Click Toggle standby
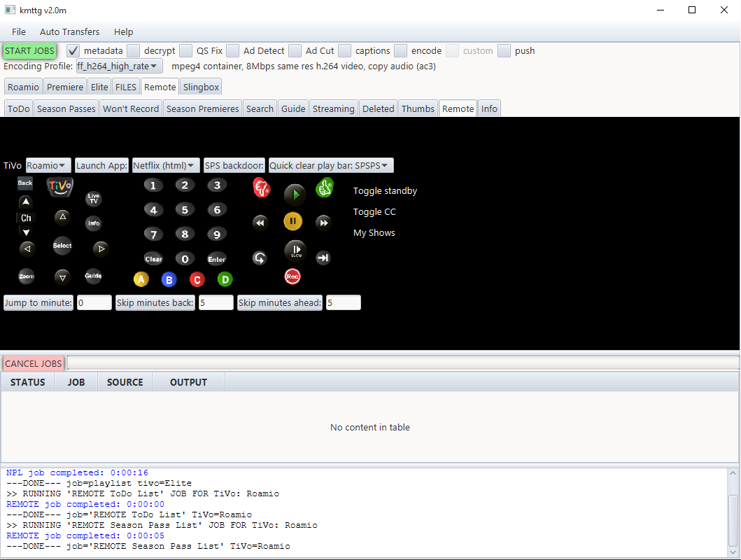The height and width of the screenshot is (560, 741). 385,191
